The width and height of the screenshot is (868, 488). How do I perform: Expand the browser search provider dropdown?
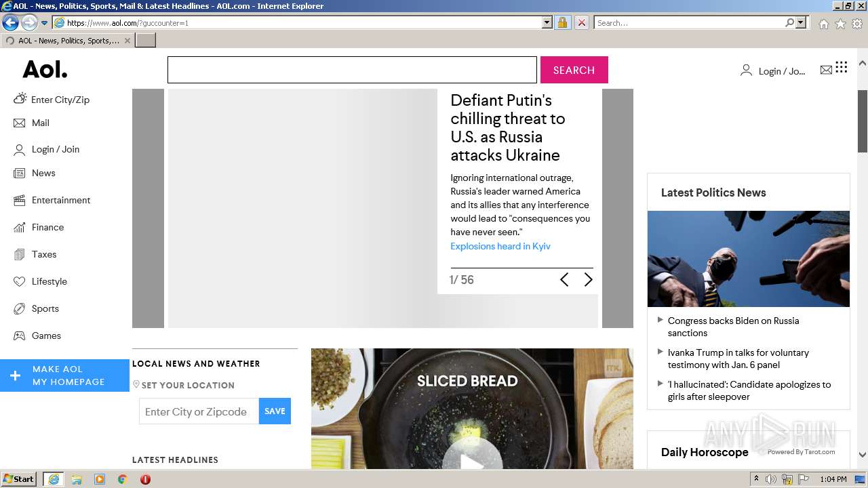(801, 22)
